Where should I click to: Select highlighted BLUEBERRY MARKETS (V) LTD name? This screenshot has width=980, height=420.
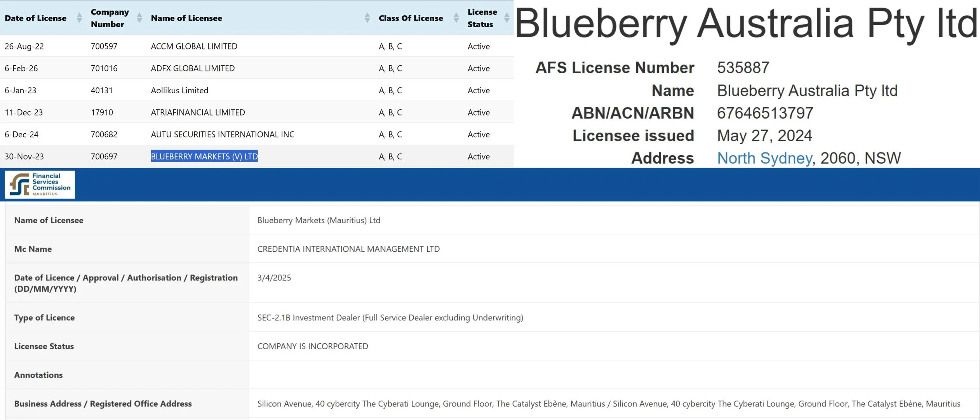click(x=204, y=156)
